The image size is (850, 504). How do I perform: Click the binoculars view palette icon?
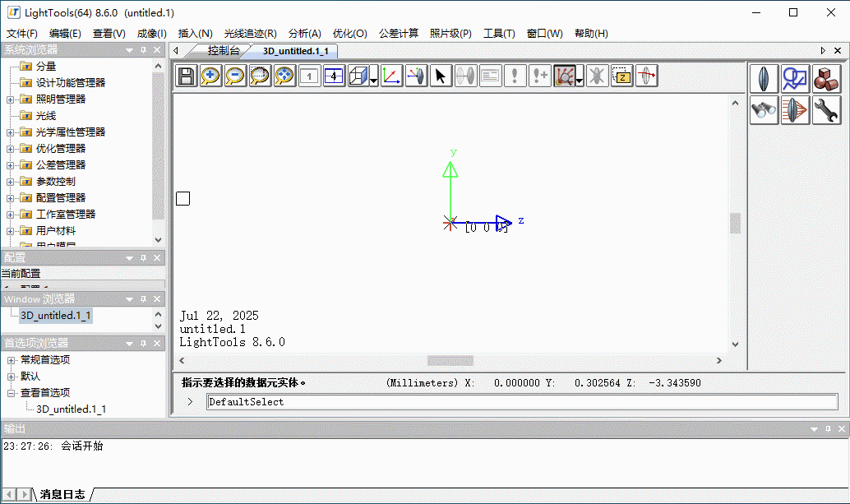pos(765,110)
